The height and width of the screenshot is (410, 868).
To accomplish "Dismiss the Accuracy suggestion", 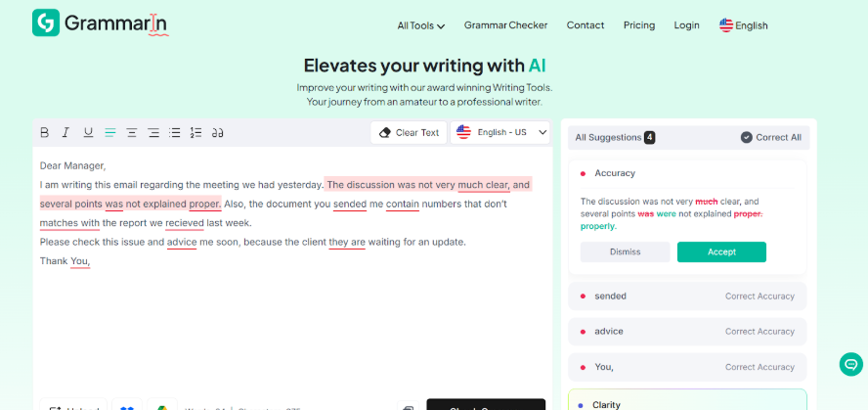I will pos(625,251).
